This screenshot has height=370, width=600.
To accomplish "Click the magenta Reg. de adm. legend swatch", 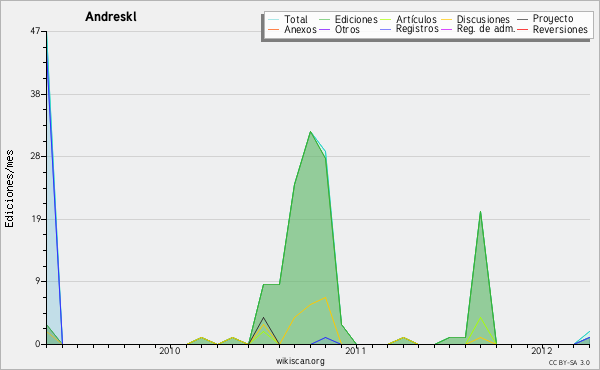I will [446, 29].
